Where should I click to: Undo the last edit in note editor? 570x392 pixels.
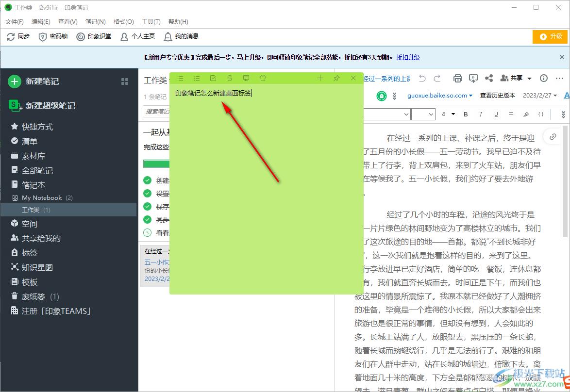[422, 78]
